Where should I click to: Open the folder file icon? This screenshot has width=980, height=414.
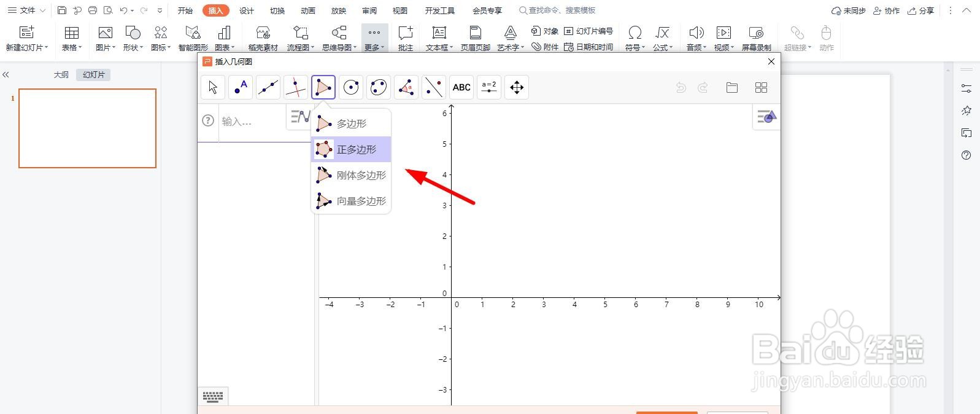(x=732, y=88)
